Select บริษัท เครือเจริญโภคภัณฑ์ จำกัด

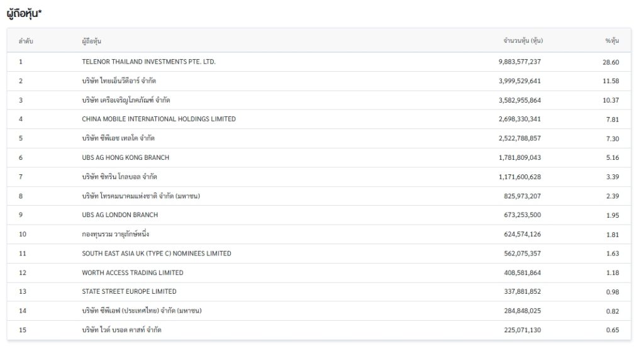(x=126, y=100)
